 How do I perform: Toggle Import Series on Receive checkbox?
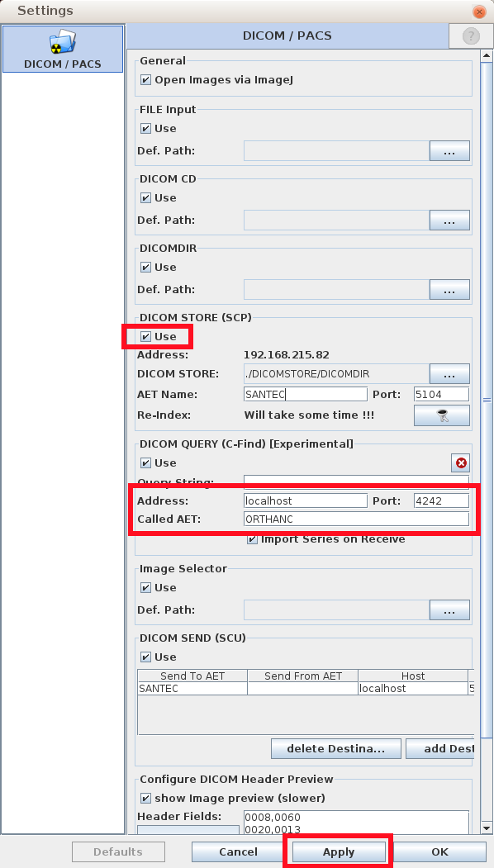(253, 539)
